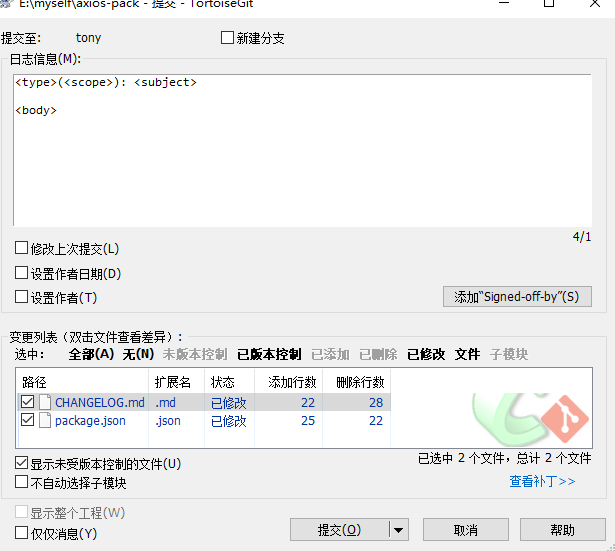
Task: Select the package.json file name
Action: point(90,421)
